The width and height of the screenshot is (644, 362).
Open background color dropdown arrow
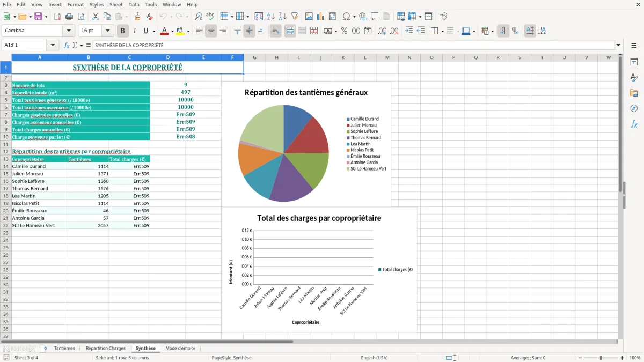coord(188,31)
